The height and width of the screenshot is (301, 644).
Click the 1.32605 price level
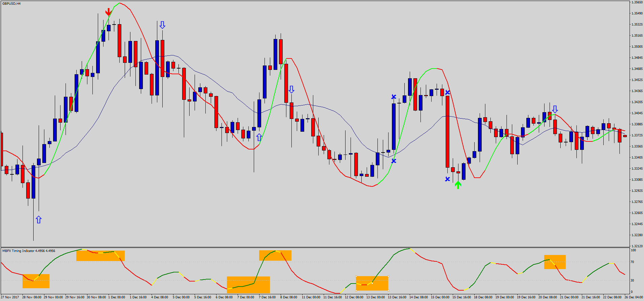(637, 213)
